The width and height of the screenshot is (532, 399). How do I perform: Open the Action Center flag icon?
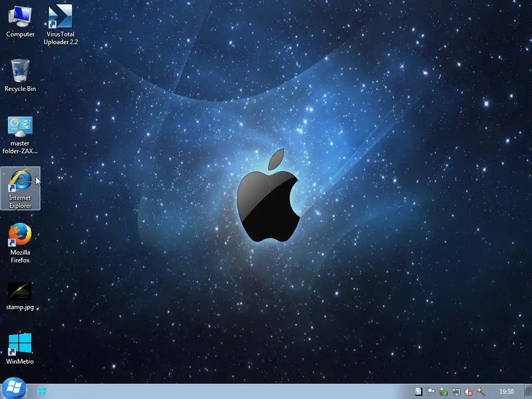431,392
